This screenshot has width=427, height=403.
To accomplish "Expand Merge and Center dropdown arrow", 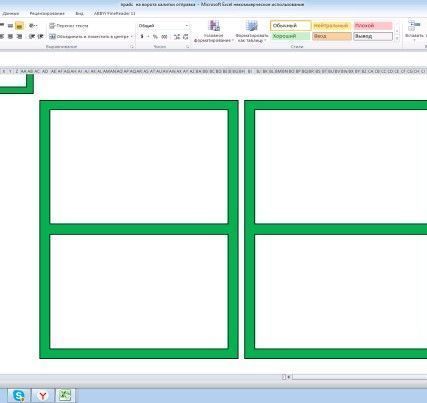I will pos(132,36).
